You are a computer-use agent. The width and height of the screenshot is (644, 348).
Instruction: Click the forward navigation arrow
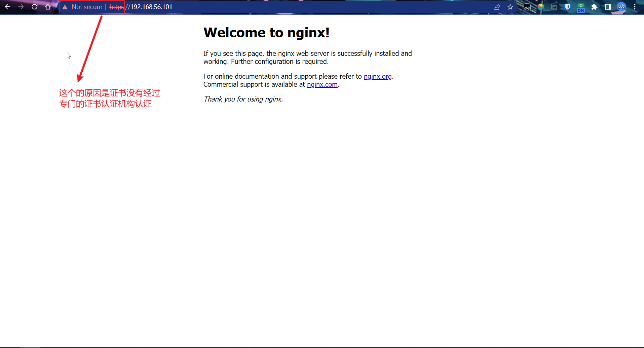pos(21,7)
